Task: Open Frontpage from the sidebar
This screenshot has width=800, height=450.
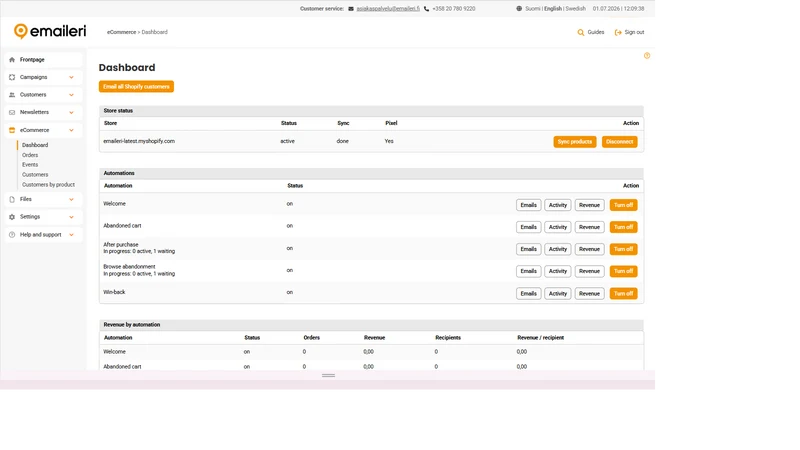Action: tap(43, 60)
